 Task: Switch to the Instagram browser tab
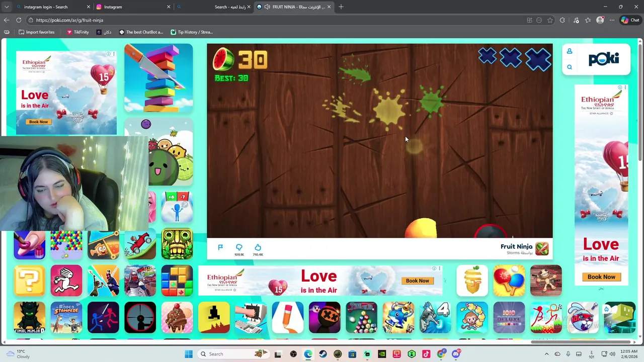point(133,7)
